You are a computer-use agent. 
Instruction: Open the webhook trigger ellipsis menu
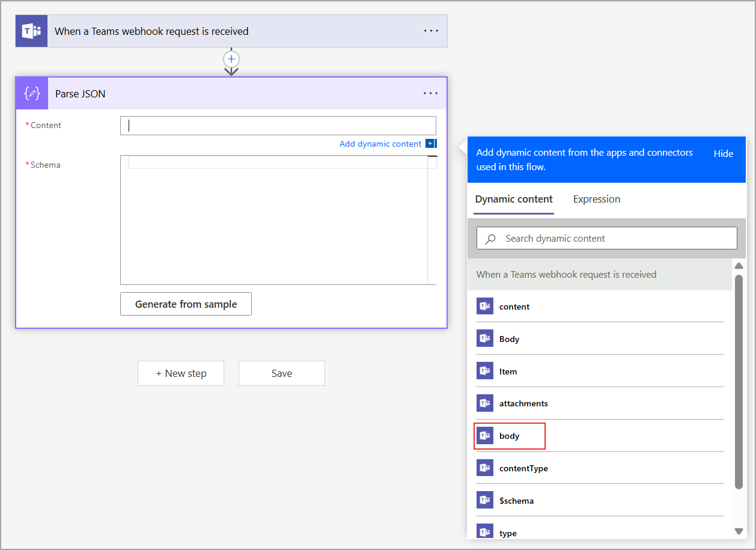point(431,31)
